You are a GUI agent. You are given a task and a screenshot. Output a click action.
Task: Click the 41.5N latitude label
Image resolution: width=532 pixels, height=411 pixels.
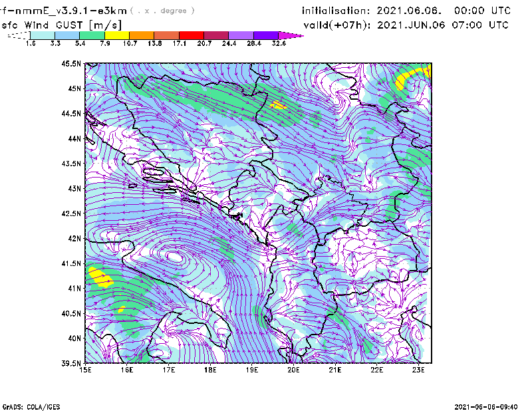(71, 263)
